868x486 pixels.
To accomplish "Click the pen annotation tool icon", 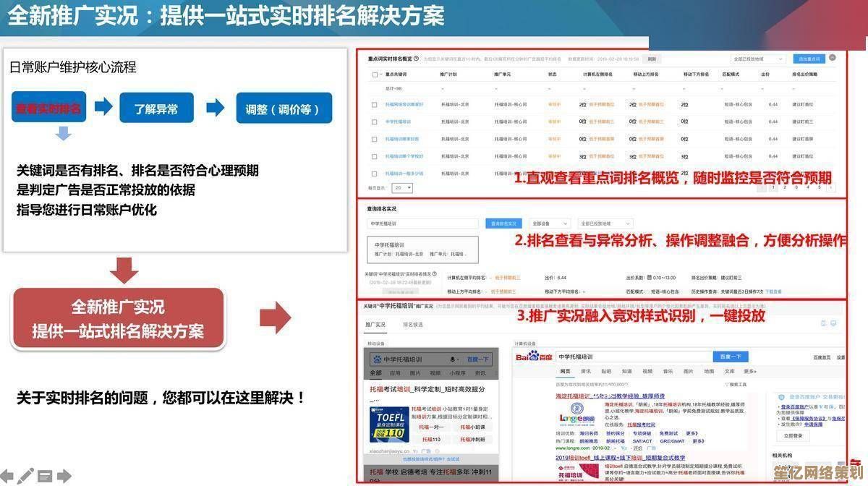I will (x=26, y=476).
